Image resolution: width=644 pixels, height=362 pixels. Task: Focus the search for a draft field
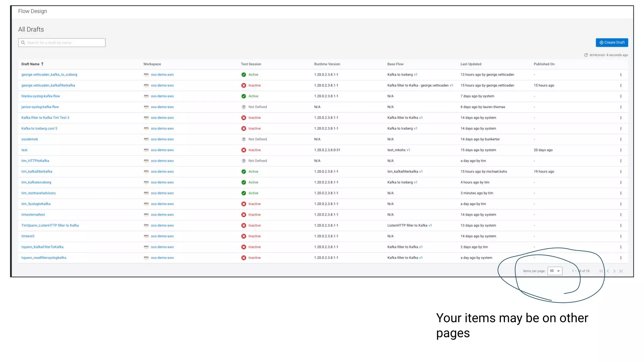pyautogui.click(x=62, y=43)
